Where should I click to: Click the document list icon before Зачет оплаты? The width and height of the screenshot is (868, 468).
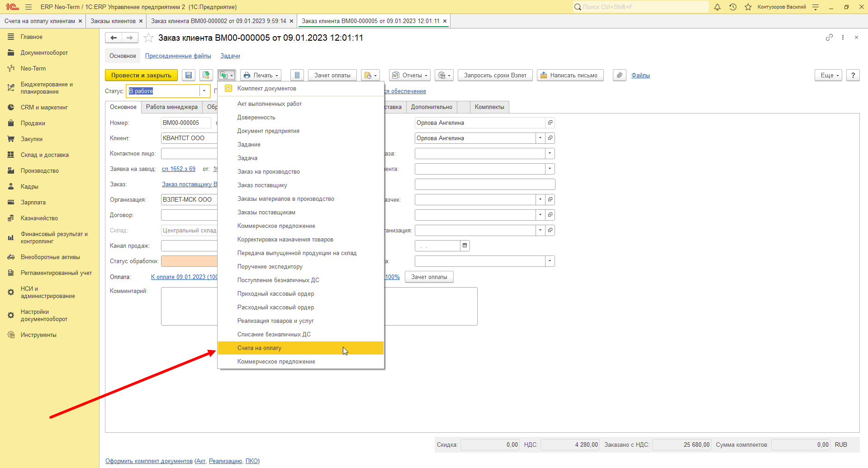[x=297, y=75]
